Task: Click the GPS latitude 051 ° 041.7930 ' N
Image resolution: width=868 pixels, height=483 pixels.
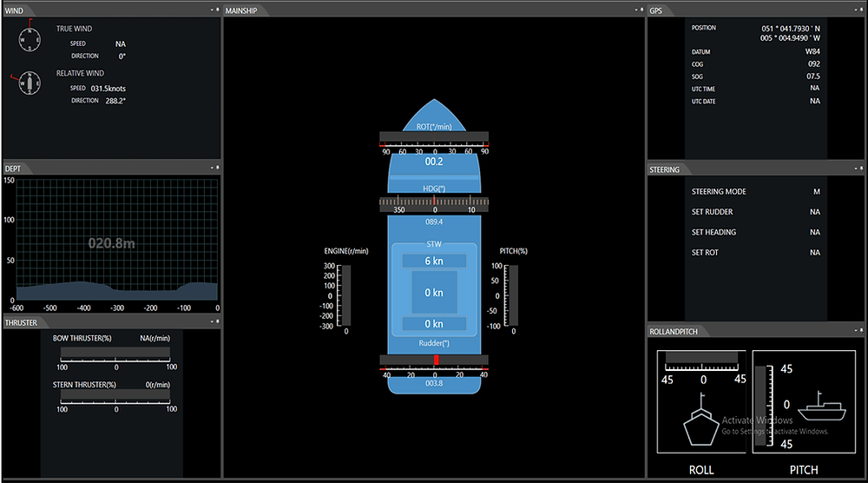Action: pyautogui.click(x=791, y=29)
